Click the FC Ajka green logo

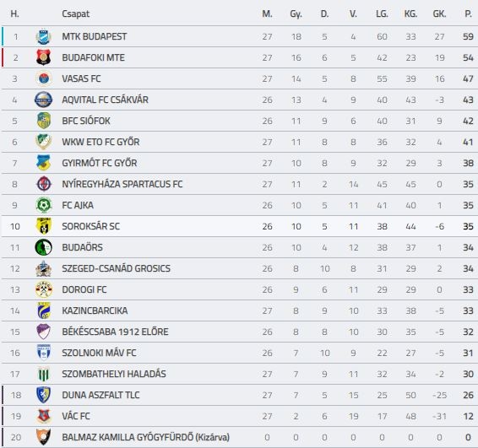(x=43, y=205)
